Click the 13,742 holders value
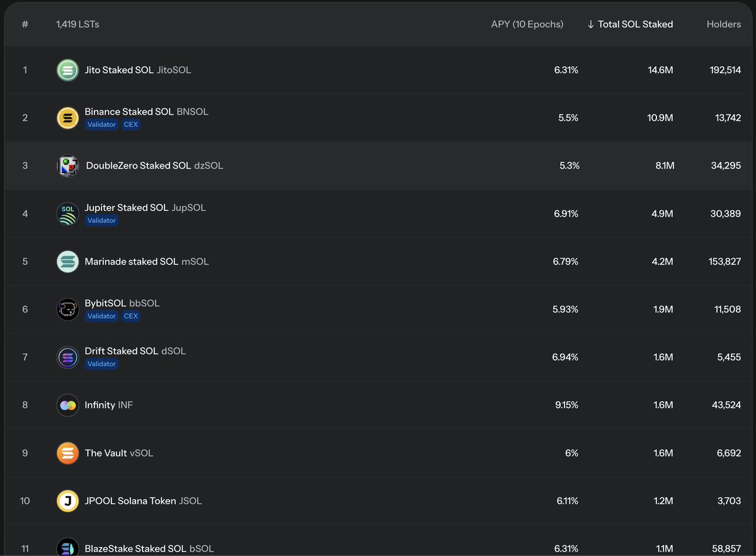756x556 pixels. (728, 118)
